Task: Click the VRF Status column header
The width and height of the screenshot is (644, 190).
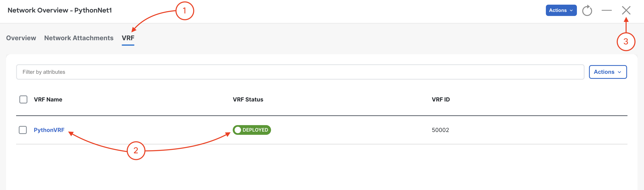Action: coord(248,99)
